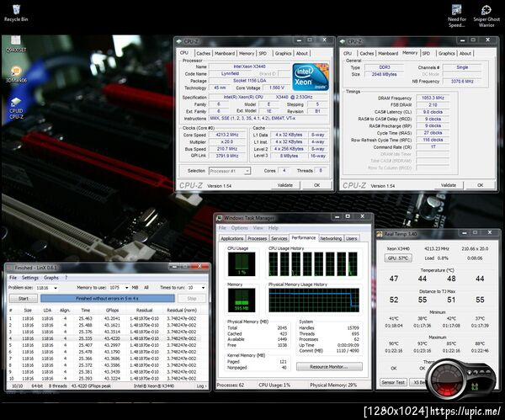Click the Core Speed value 4213.2 MHz
This screenshot has height=420, width=505.
(x=227, y=135)
